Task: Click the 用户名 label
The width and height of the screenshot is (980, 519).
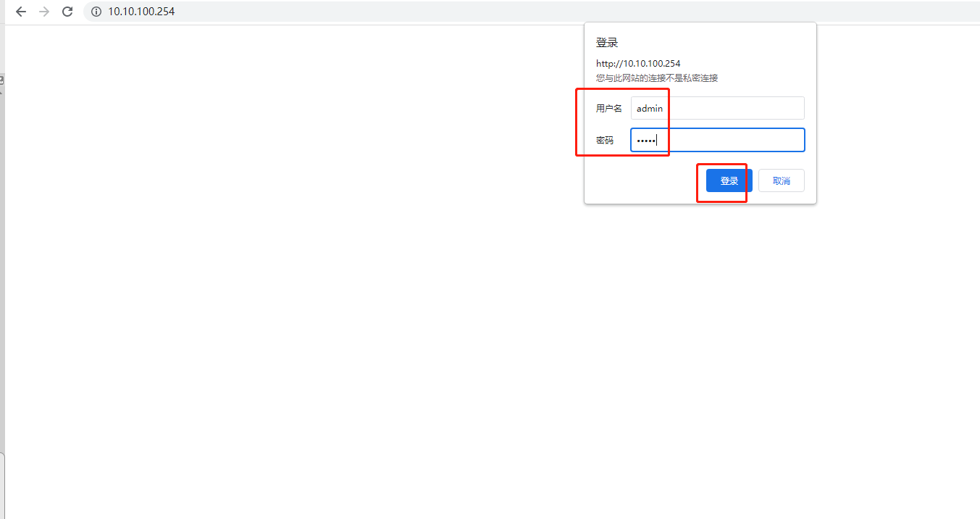Action: tap(608, 109)
